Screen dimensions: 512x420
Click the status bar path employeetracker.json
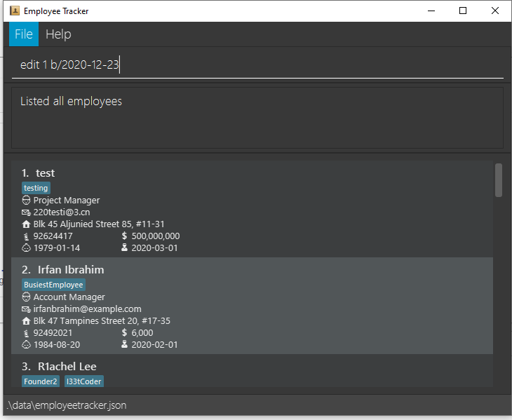point(67,405)
